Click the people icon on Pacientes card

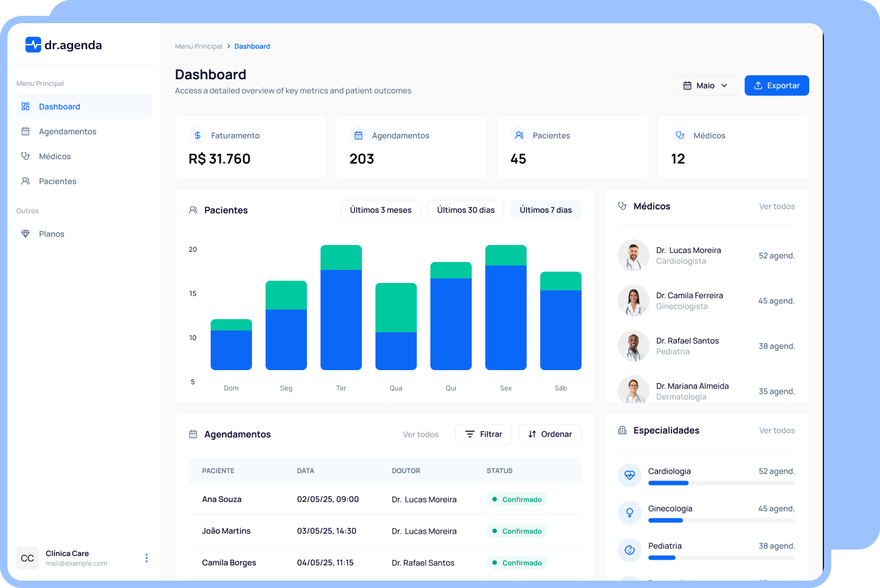coord(519,135)
